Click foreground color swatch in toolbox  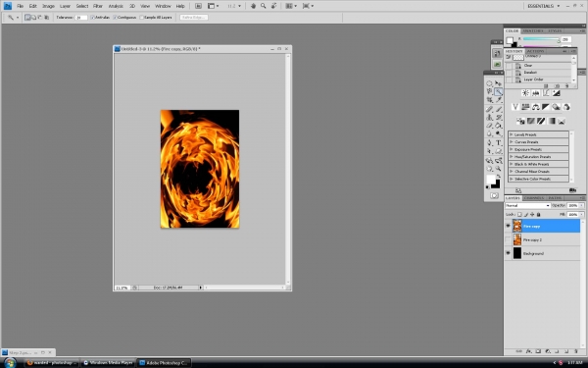click(x=491, y=180)
